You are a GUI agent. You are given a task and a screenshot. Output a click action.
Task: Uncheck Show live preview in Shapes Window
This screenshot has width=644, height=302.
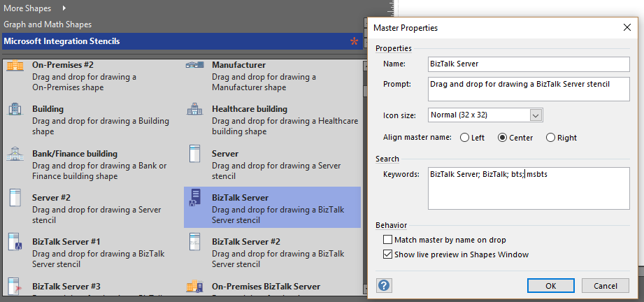pyautogui.click(x=389, y=254)
